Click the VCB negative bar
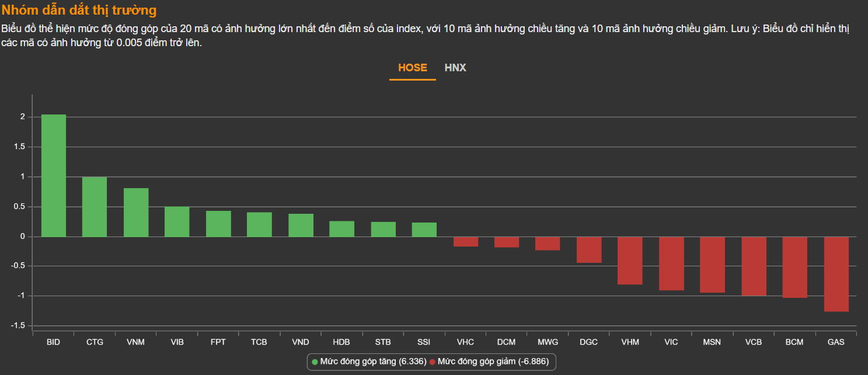Screen dimensions: 868x375 click(754, 266)
